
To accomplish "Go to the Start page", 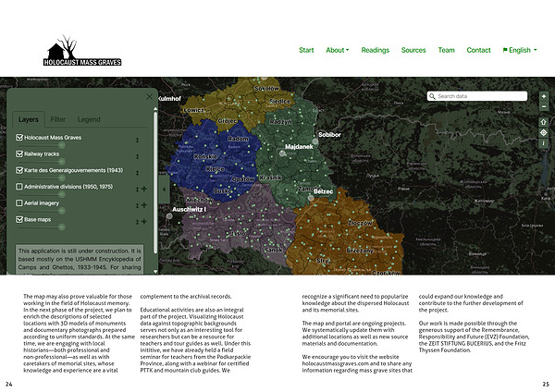I will 306,50.
